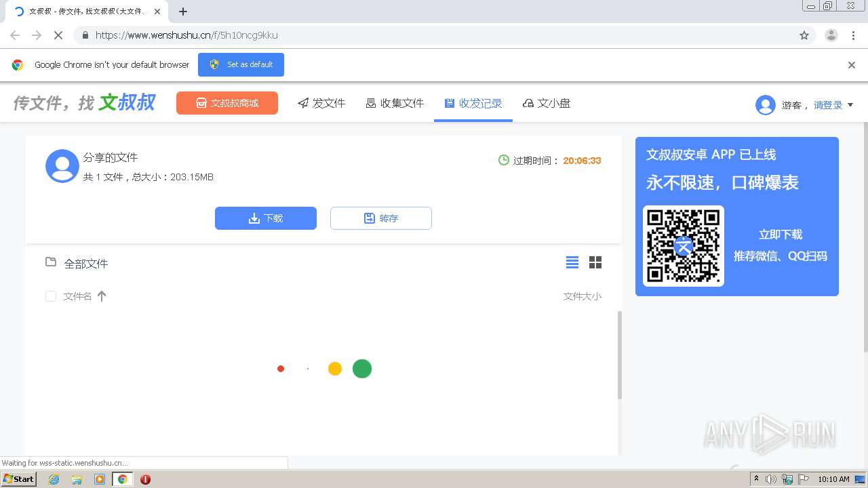Expand the user account dropdown arrow

(x=850, y=105)
